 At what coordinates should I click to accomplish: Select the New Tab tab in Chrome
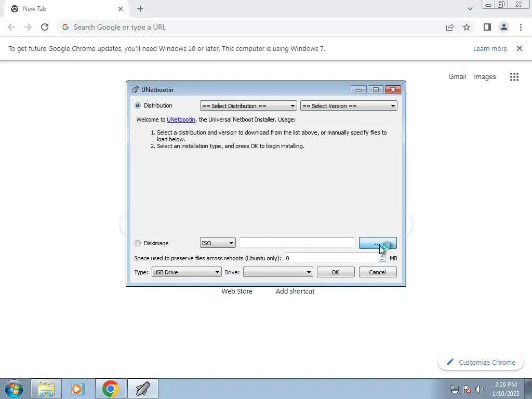click(x=66, y=9)
